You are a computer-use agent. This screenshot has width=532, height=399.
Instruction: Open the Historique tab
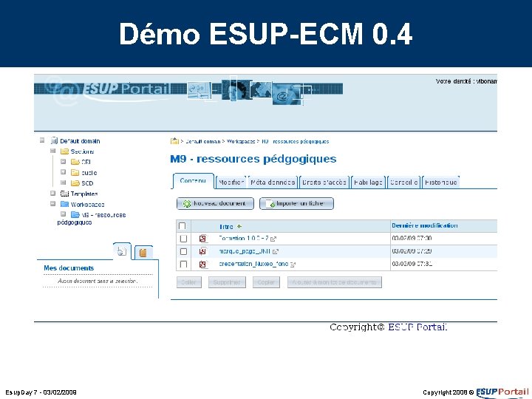pos(440,183)
